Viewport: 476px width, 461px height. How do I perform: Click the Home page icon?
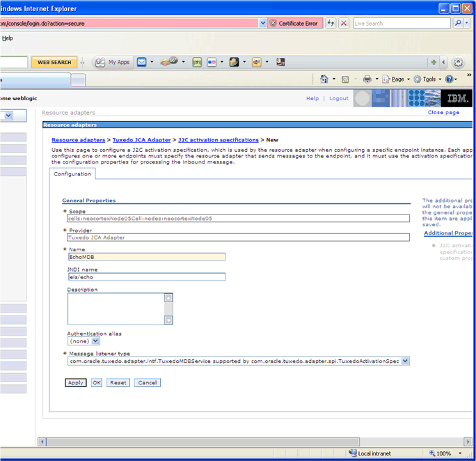(x=324, y=79)
